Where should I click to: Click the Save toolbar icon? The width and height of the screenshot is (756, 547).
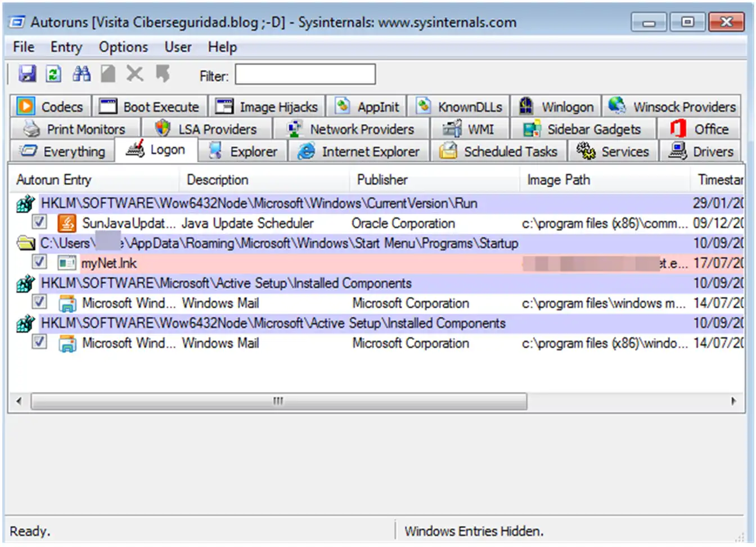point(27,74)
